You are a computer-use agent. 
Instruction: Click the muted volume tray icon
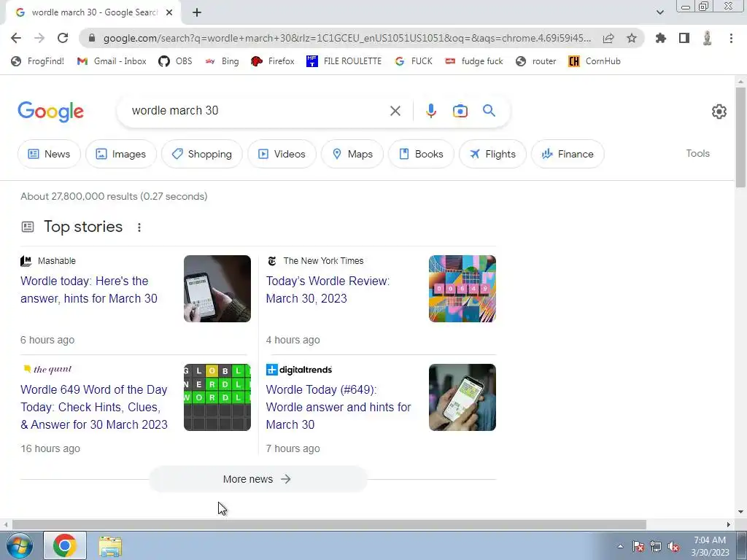(673, 547)
